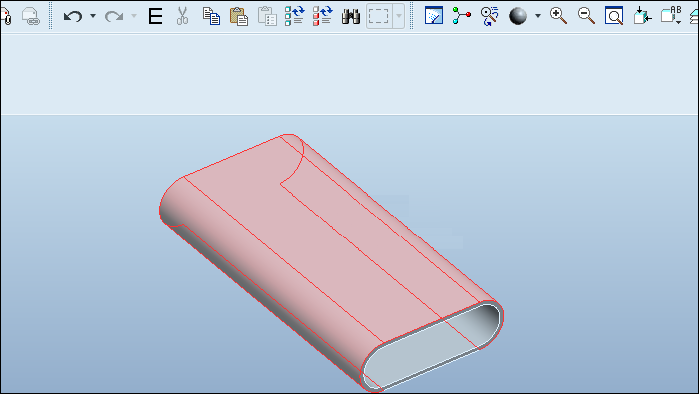Click the Repaint screen icon
The image size is (699, 394).
point(434,16)
